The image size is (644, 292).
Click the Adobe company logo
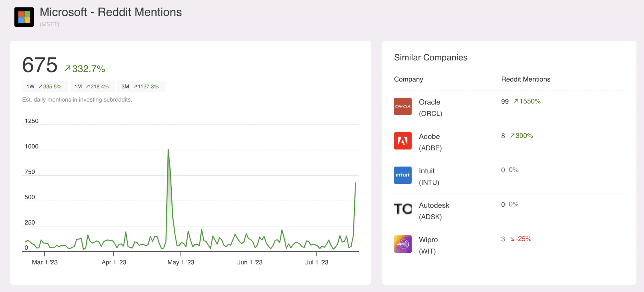pyautogui.click(x=402, y=141)
